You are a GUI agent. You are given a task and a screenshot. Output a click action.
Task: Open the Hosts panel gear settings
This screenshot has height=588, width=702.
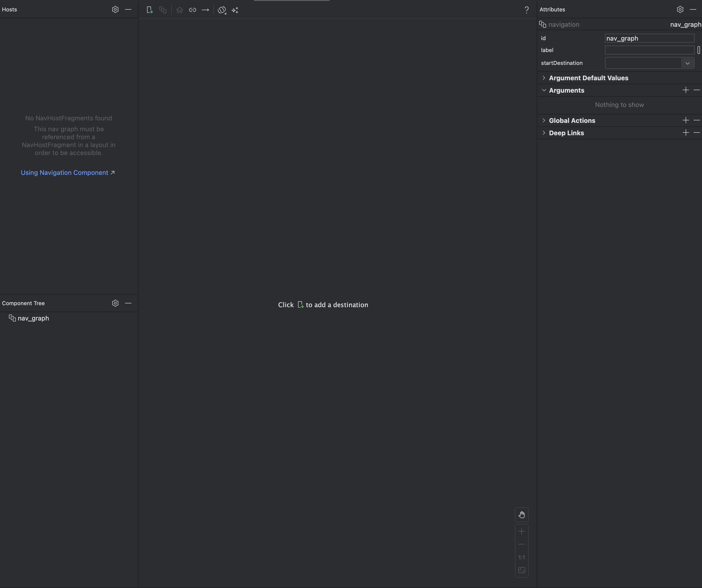tap(115, 9)
